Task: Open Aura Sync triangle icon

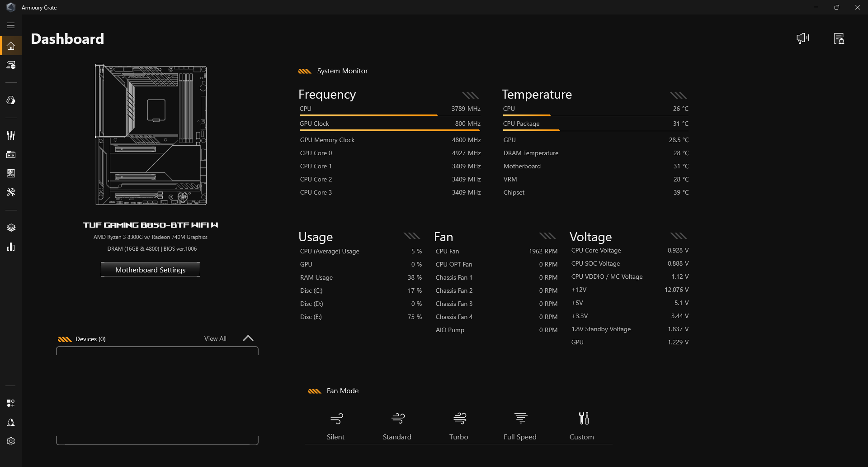Action: click(11, 100)
